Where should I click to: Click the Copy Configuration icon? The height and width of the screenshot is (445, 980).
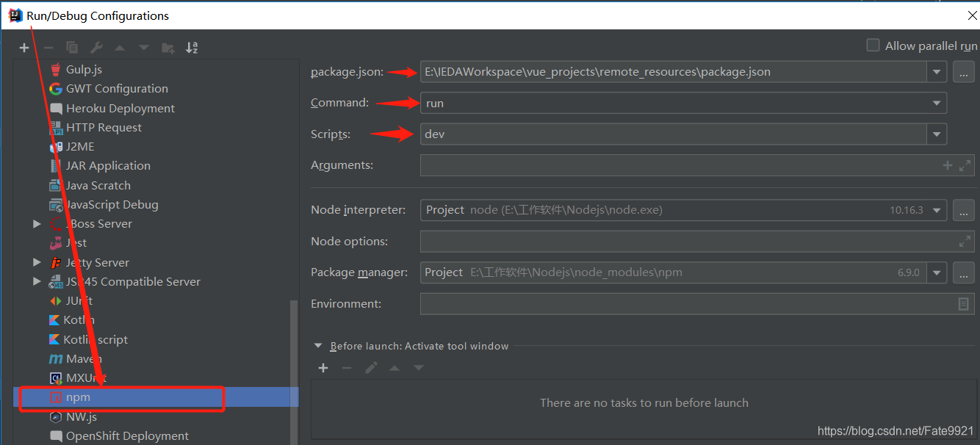[72, 48]
